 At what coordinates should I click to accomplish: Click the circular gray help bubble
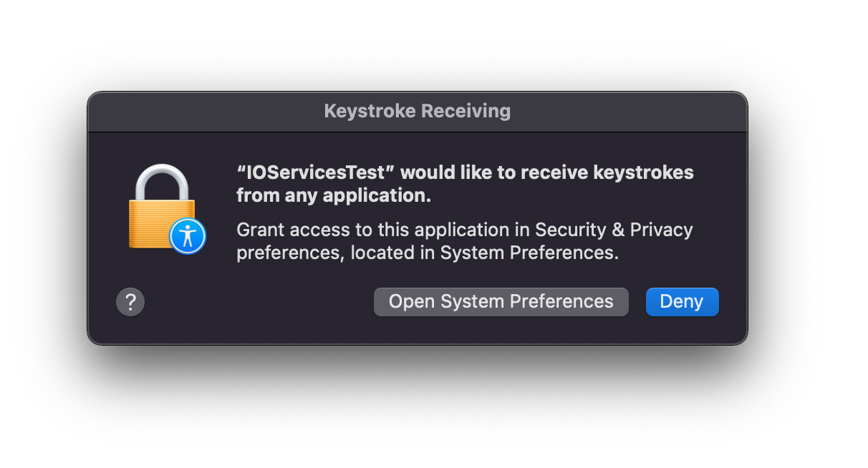click(x=130, y=301)
